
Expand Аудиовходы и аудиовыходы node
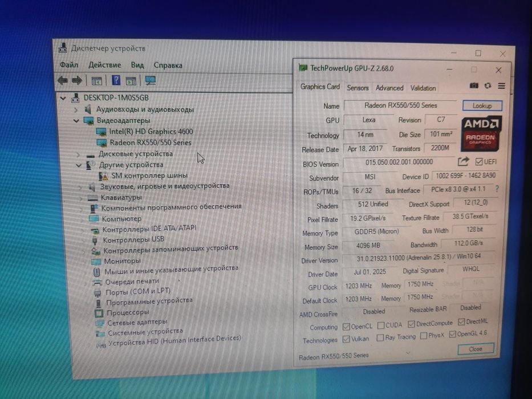76,109
